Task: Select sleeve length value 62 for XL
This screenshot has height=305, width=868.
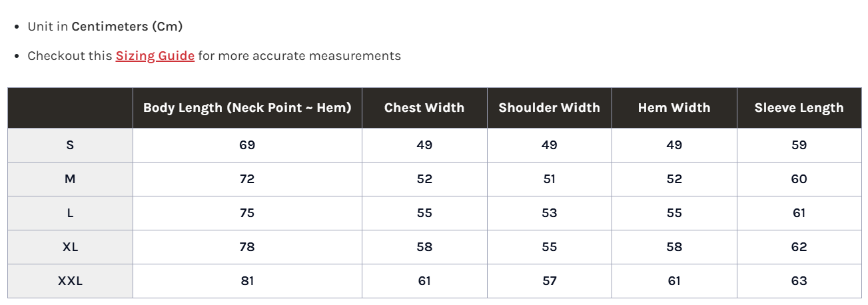Action: click(x=799, y=247)
